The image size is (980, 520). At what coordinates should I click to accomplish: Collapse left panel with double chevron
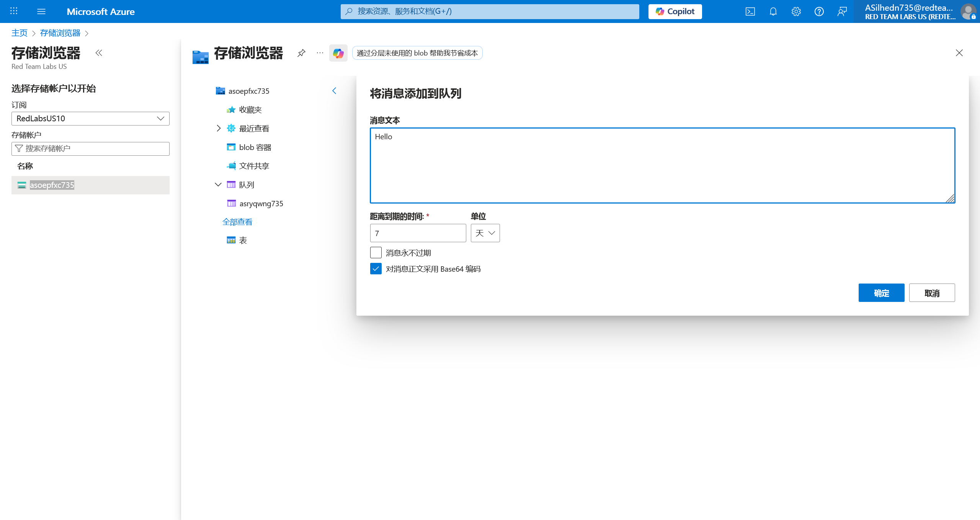click(x=99, y=53)
